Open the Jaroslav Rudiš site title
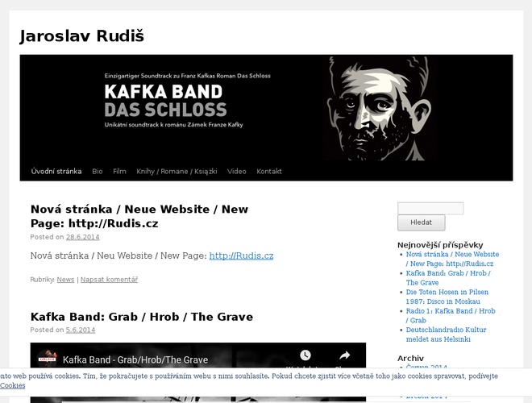 click(x=81, y=36)
